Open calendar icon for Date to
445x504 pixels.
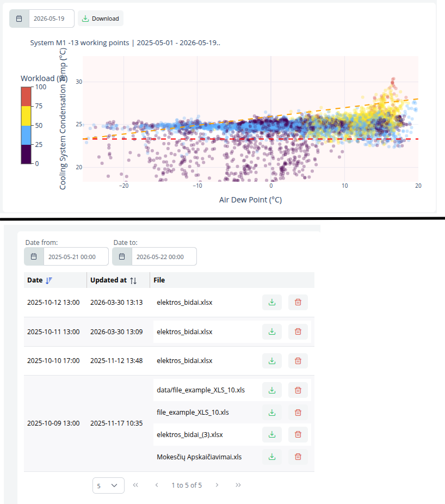coord(122,256)
